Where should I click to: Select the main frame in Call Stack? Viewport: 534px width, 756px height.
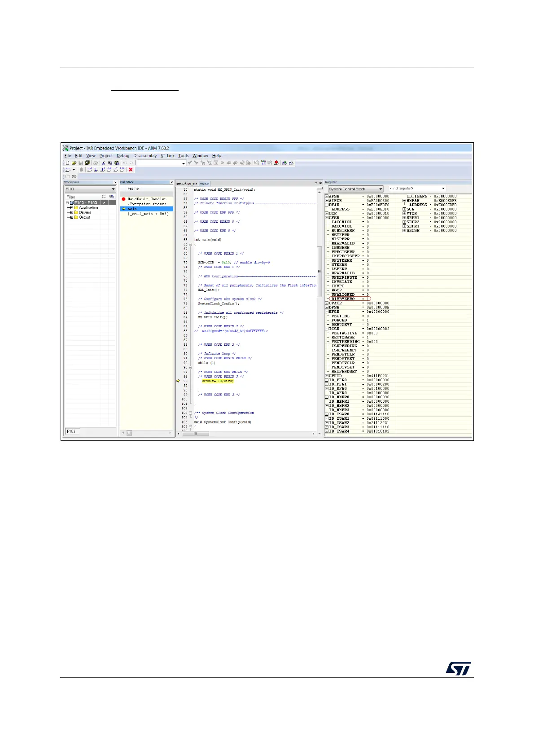tap(147, 209)
